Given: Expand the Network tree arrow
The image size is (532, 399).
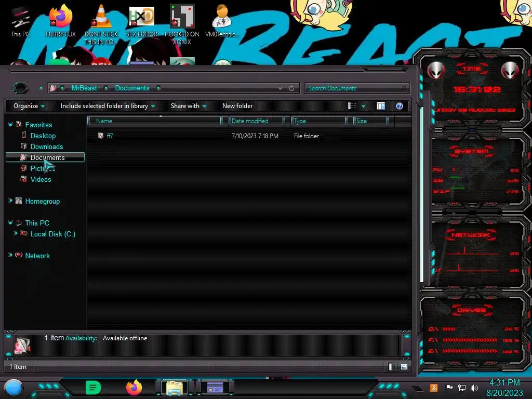Looking at the screenshot, I should (10, 255).
